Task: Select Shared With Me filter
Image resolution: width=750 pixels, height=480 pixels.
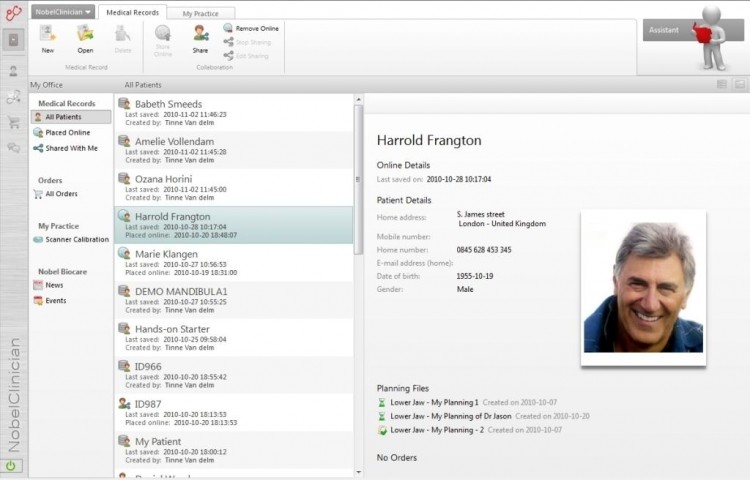Action: [x=66, y=148]
